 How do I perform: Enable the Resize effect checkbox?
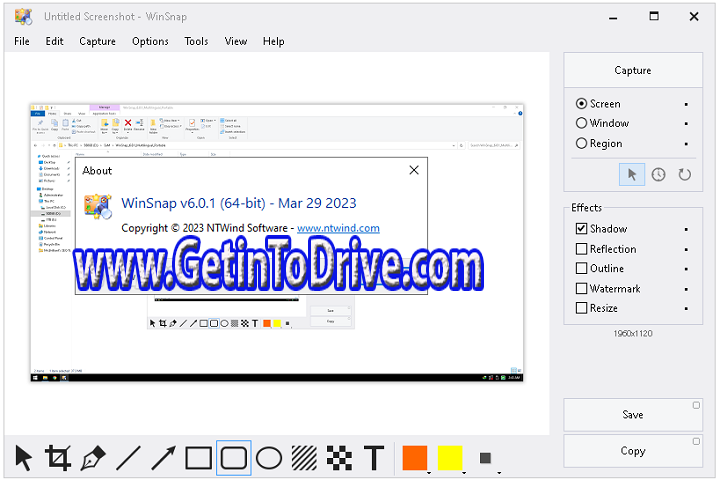tap(581, 308)
